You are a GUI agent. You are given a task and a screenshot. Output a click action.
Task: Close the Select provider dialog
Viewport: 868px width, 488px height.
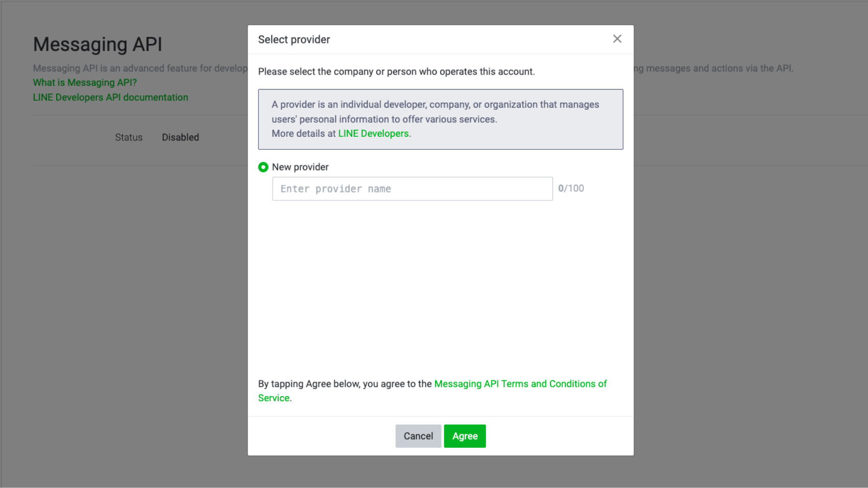[x=617, y=39]
